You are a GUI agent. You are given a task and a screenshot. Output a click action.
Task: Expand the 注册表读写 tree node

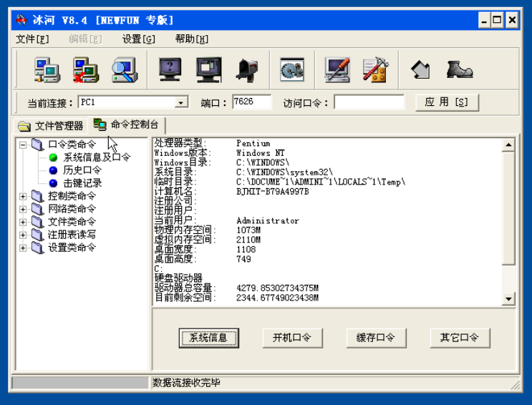(x=23, y=235)
